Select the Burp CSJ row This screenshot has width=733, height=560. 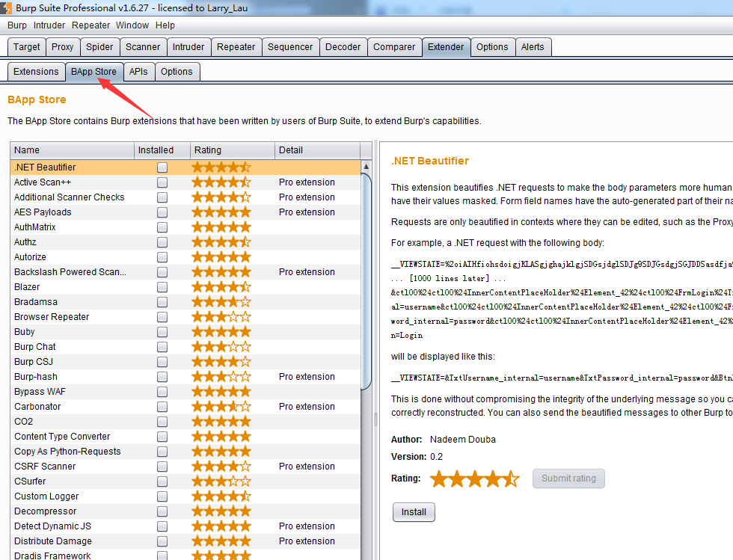[x=185, y=362]
